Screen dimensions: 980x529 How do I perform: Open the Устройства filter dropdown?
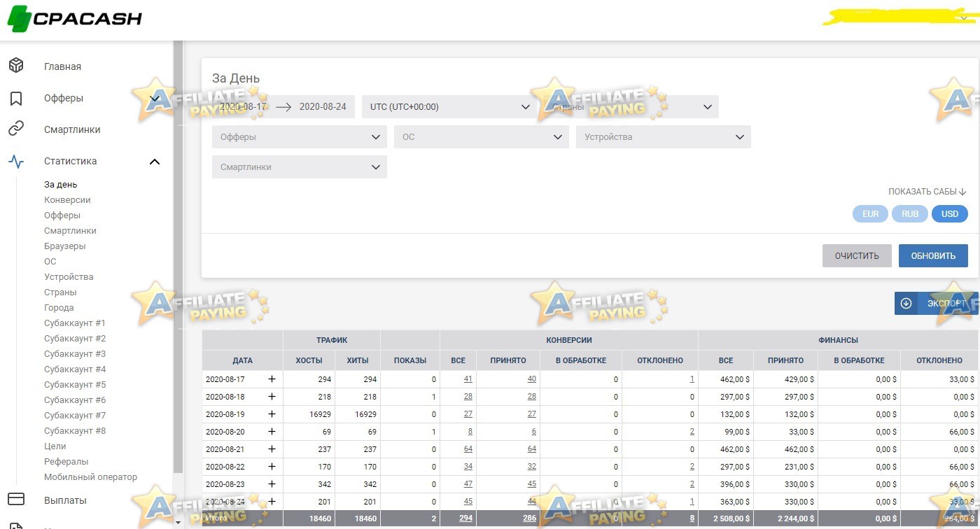click(664, 137)
